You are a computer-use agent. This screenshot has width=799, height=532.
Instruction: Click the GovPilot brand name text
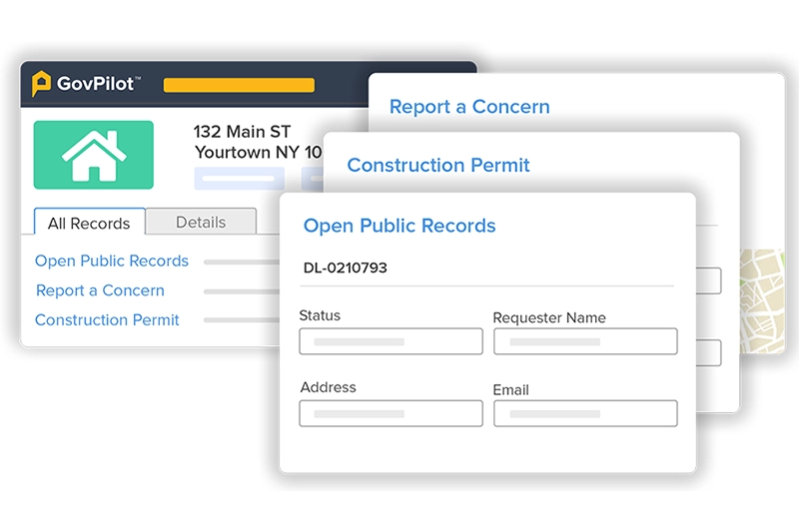pos(96,84)
